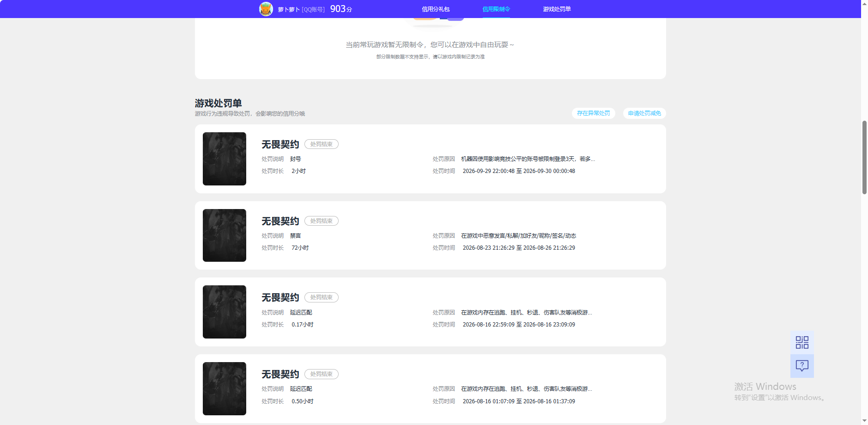The image size is (868, 425).
Task: Click 处罚结束 badge on the 禁言 card
Action: click(322, 221)
